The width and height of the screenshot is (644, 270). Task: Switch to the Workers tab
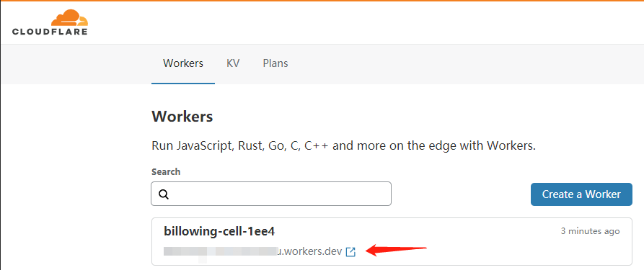[183, 63]
